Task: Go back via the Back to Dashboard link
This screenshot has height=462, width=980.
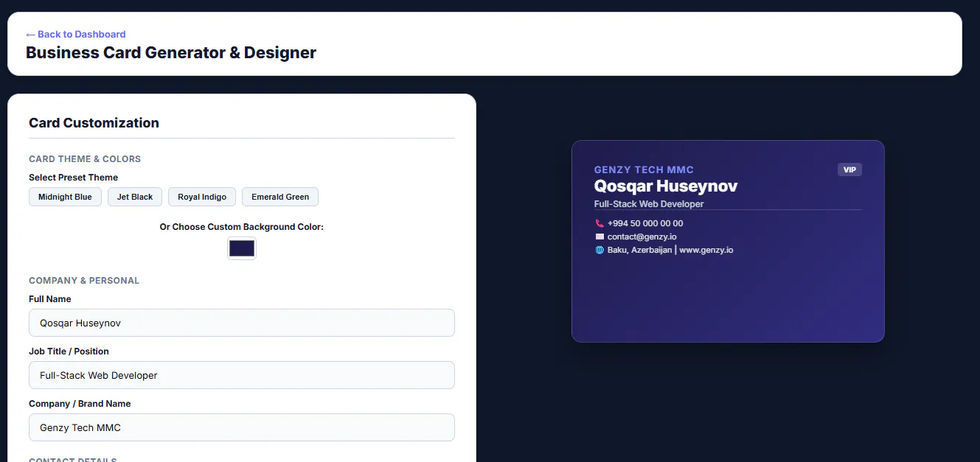Action: click(75, 34)
